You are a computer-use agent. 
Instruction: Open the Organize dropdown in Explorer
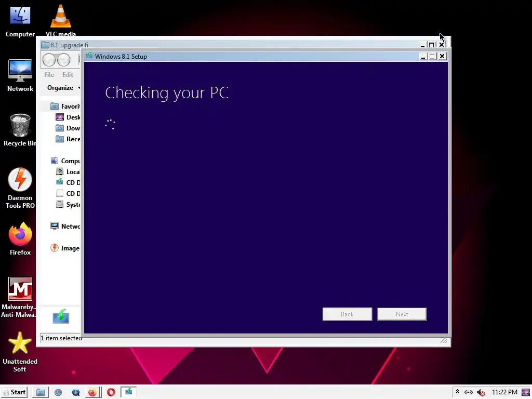(x=63, y=88)
